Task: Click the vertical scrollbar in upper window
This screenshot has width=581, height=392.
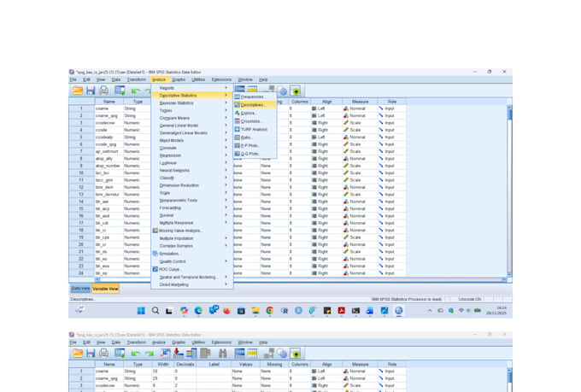Action: click(509, 190)
